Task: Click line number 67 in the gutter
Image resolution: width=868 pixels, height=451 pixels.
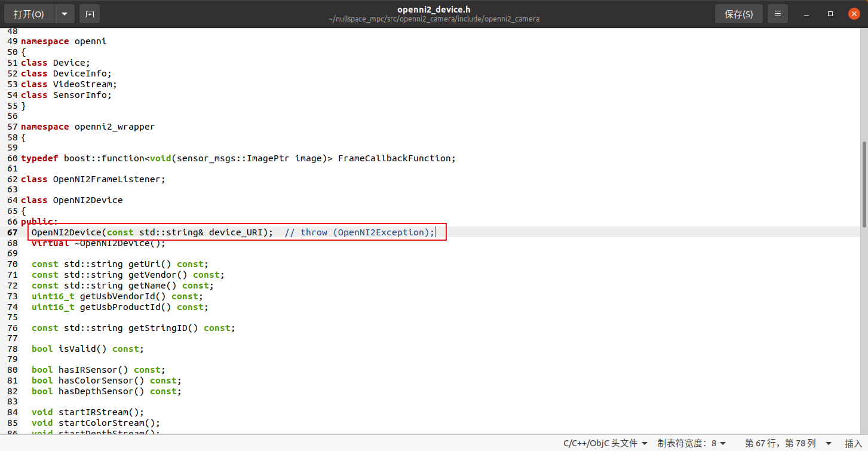Action: 13,232
